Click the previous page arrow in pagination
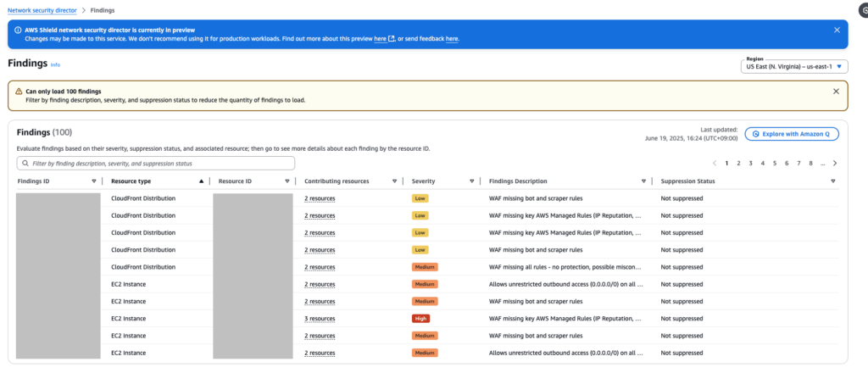 pos(715,163)
